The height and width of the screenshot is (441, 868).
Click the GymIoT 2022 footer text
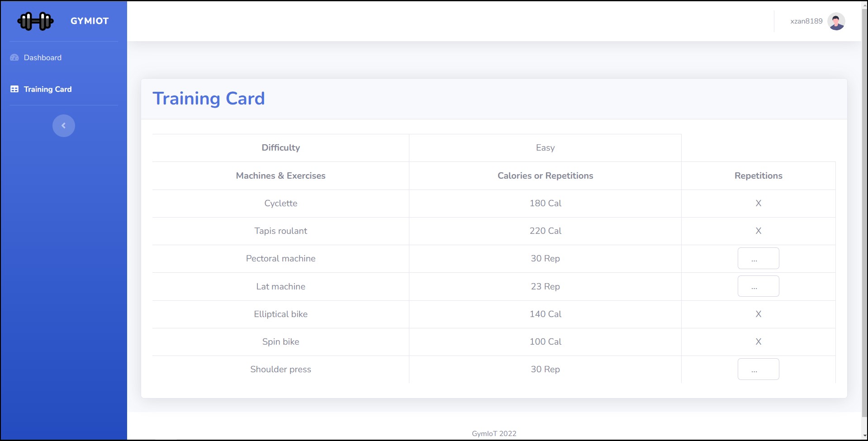[494, 433]
